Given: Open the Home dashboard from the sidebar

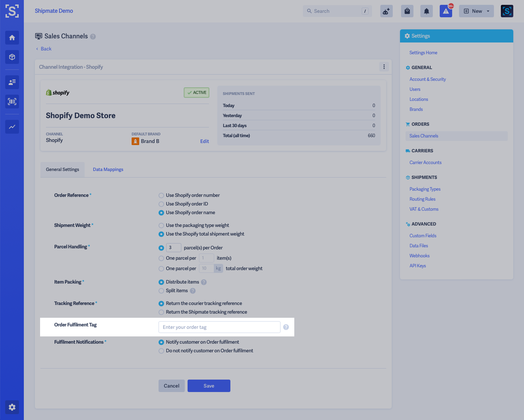Looking at the screenshot, I should tap(12, 38).
